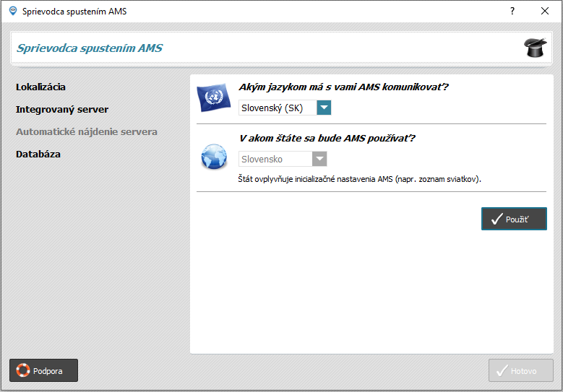Click the question about AMS communication language
563x392 pixels.
343,87
